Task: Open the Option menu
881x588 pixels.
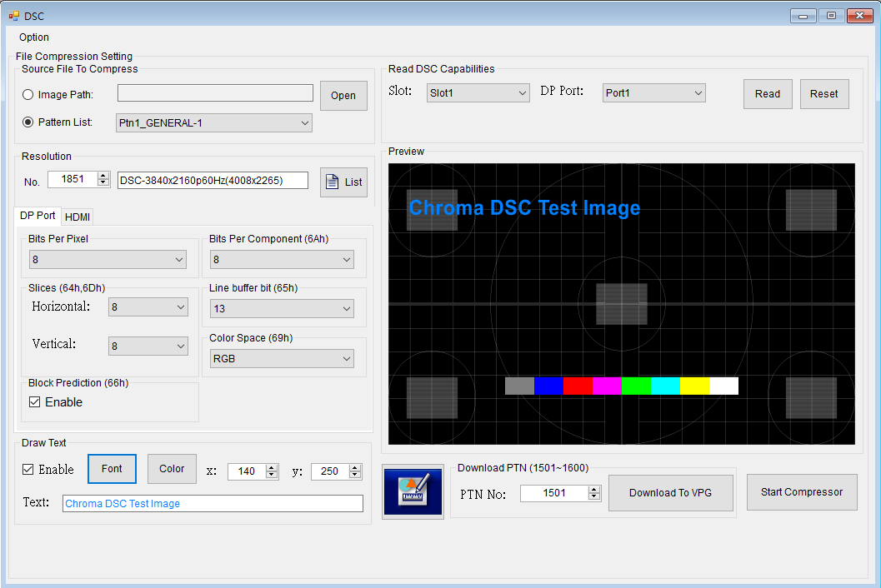Action: tap(33, 37)
